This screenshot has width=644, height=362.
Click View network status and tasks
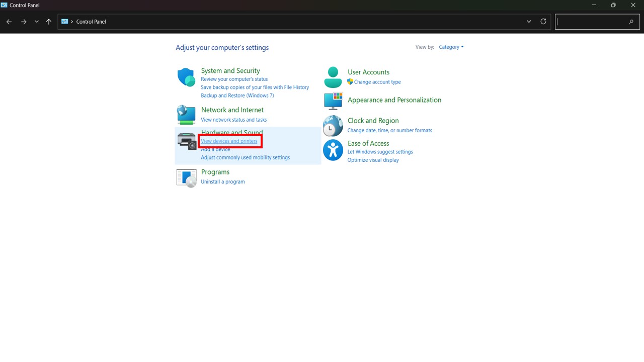(x=234, y=120)
